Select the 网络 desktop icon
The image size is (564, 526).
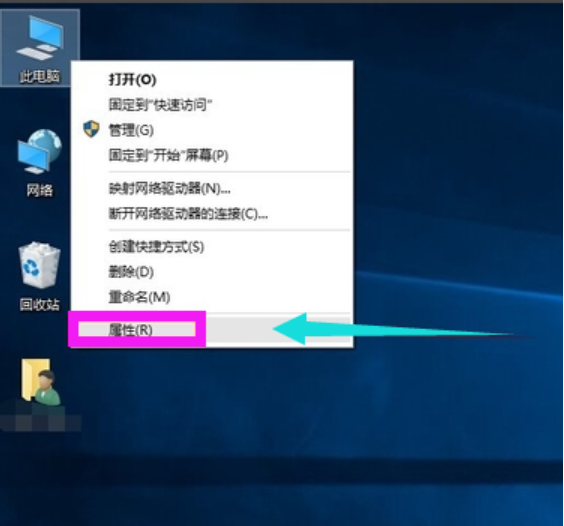tap(40, 163)
